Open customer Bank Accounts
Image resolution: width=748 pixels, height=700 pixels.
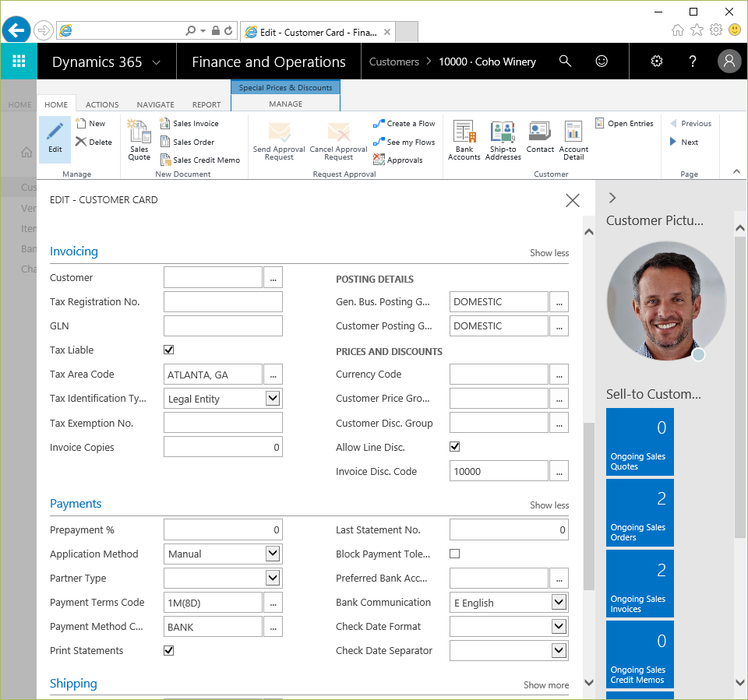464,140
